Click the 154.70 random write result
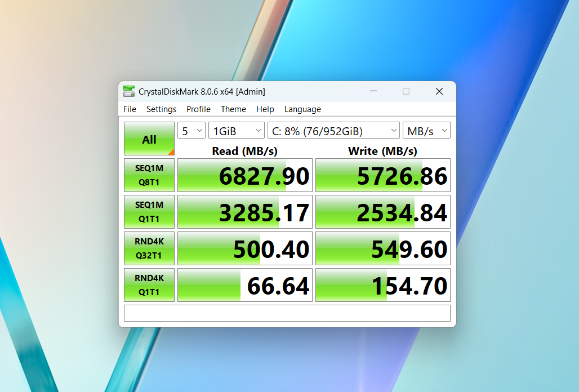Screen dimensions: 579x392 [383, 284]
